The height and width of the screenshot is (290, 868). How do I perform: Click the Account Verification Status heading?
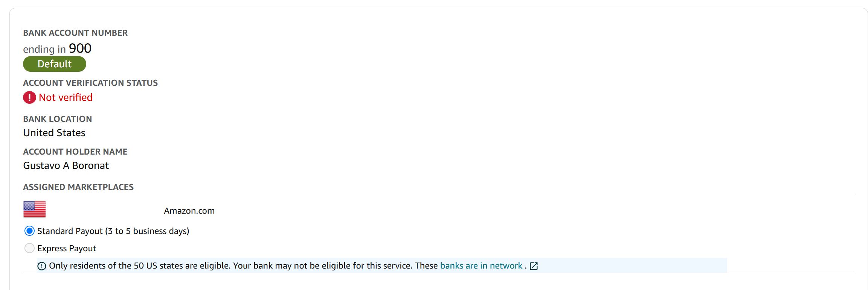(x=90, y=83)
